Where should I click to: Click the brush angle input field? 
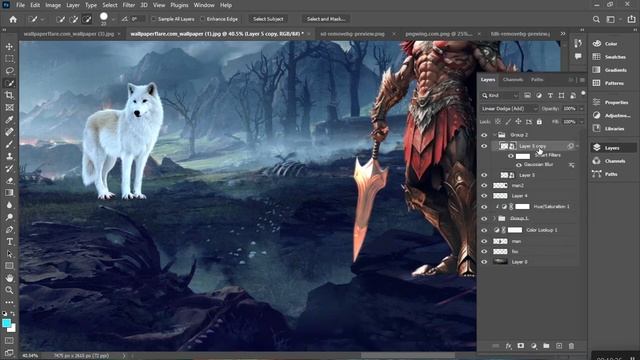coord(137,19)
